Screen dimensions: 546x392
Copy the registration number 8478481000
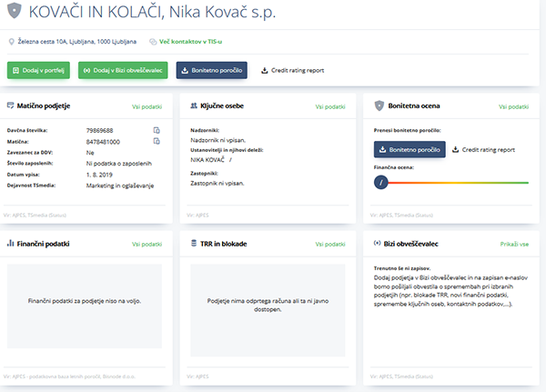coord(157,141)
